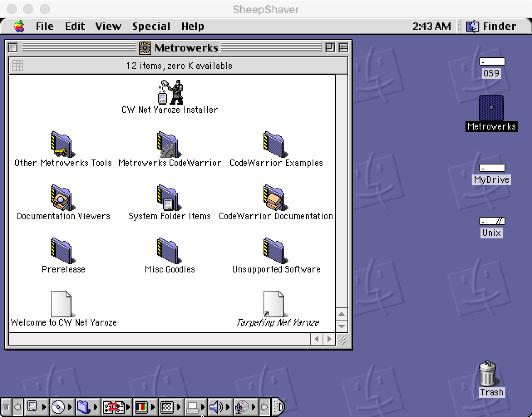Click horizontal scrollbar left arrow

tap(317, 339)
